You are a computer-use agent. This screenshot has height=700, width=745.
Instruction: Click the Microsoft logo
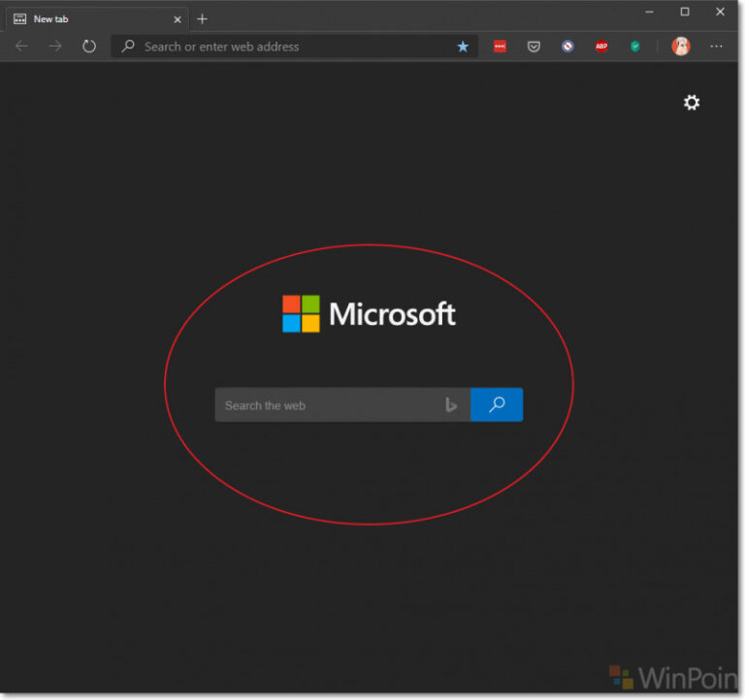[369, 314]
